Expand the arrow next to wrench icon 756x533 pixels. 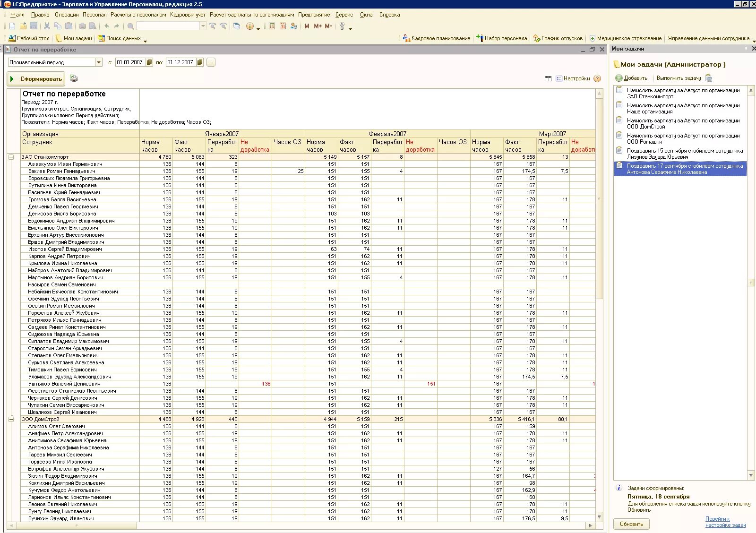coord(351,29)
